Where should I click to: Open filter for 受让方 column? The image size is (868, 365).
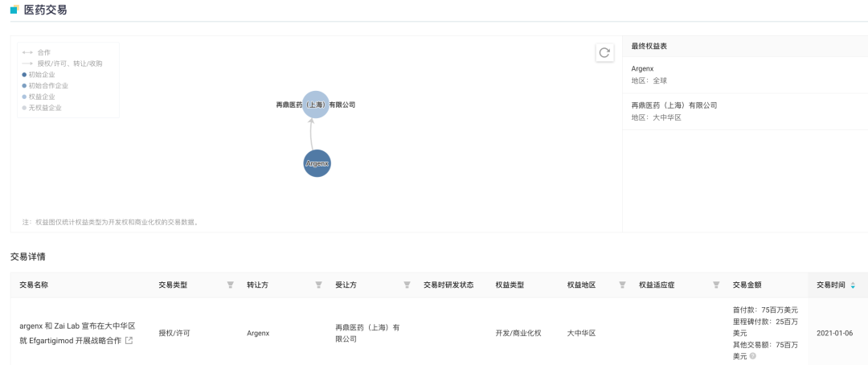coord(407,285)
